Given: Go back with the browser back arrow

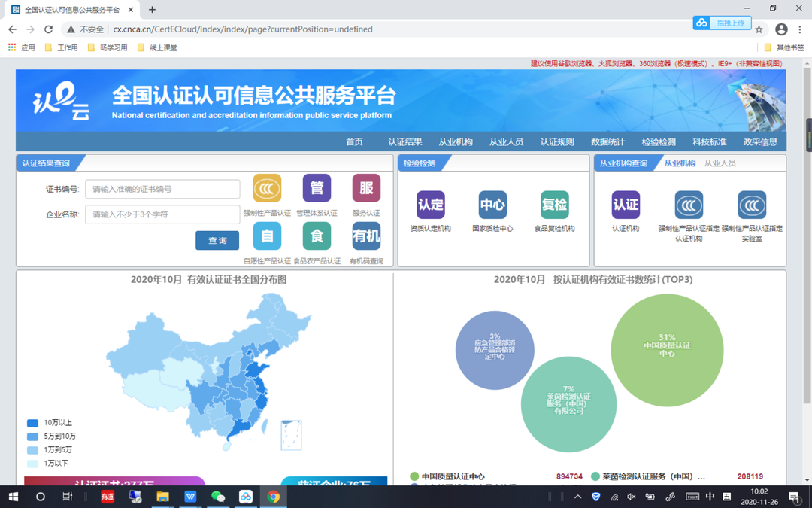Looking at the screenshot, I should pos(13,29).
